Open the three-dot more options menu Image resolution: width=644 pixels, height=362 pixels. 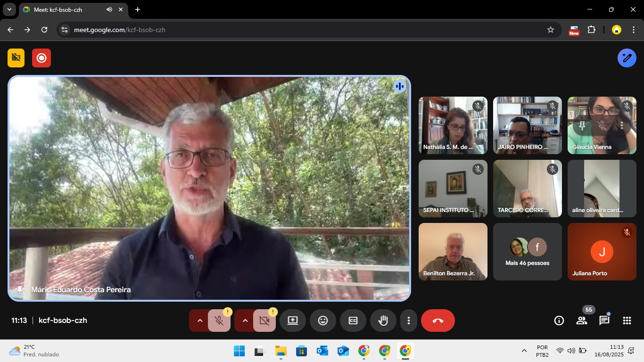[408, 321]
